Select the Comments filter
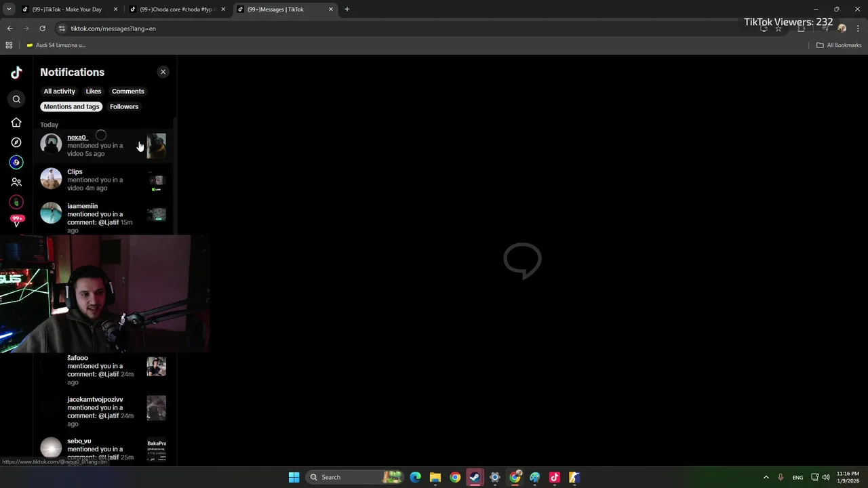 tap(128, 91)
